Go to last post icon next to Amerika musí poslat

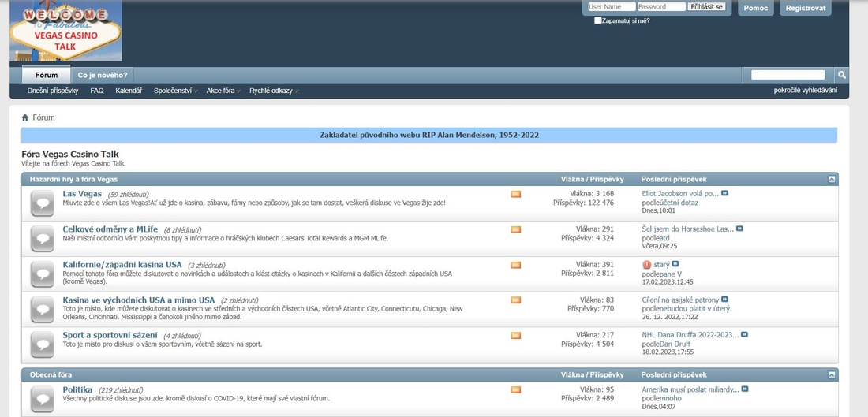click(x=745, y=389)
